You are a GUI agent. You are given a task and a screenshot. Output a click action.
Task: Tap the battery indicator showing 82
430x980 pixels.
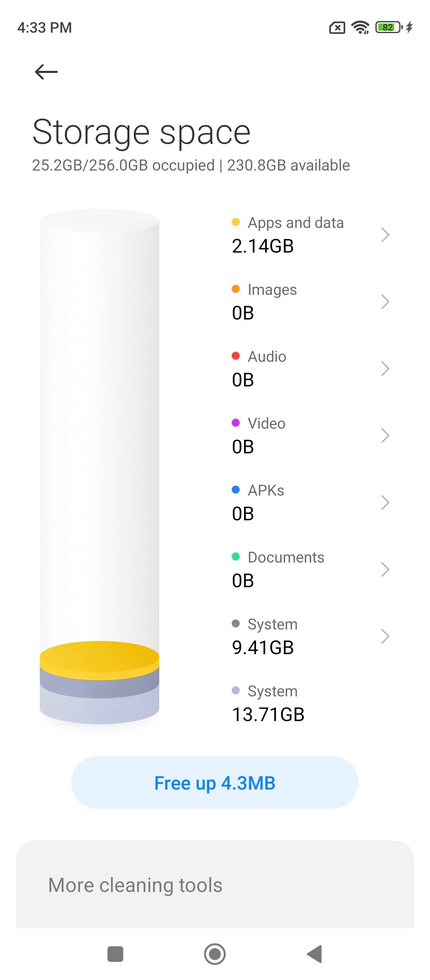389,27
